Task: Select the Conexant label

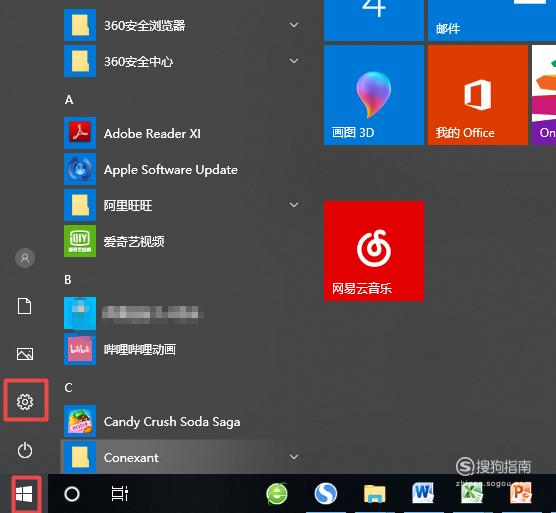Action: coord(131,458)
